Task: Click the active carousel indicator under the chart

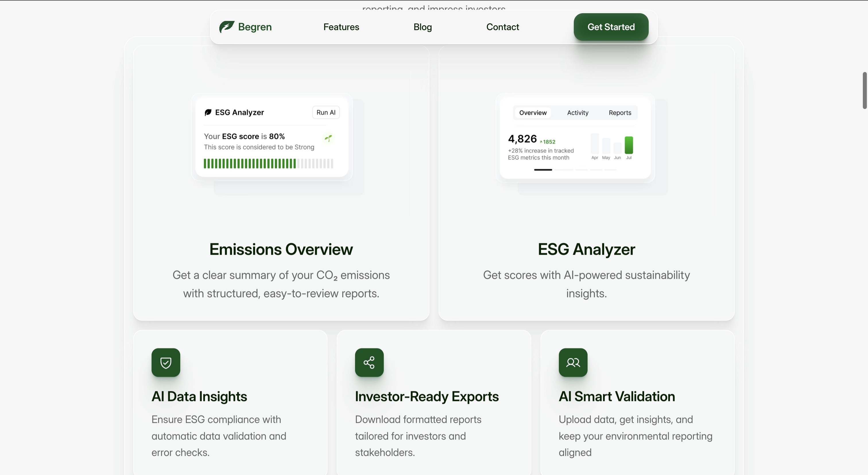Action: tap(543, 170)
